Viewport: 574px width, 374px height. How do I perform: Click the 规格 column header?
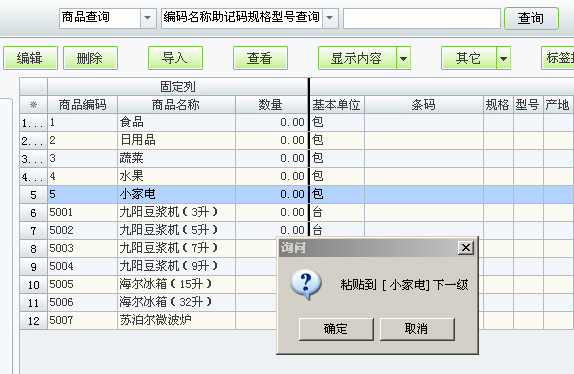point(498,105)
